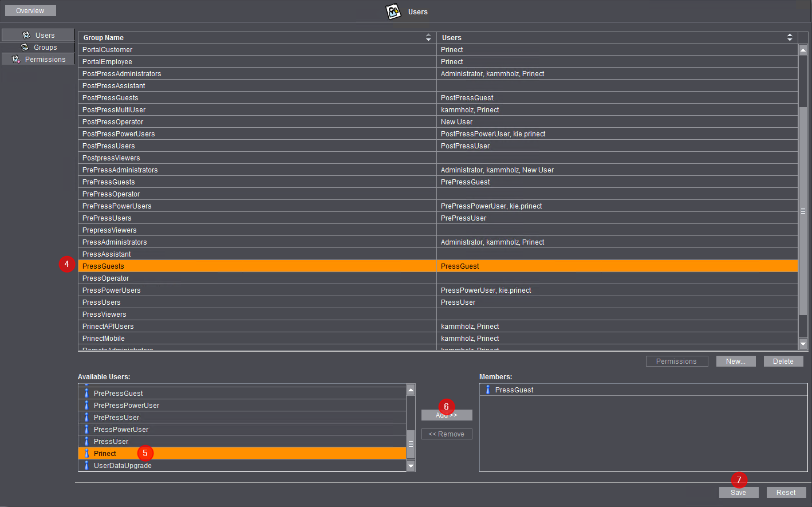This screenshot has height=507, width=812.
Task: Select the PrinectAPIUsers group row
Action: tap(438, 326)
